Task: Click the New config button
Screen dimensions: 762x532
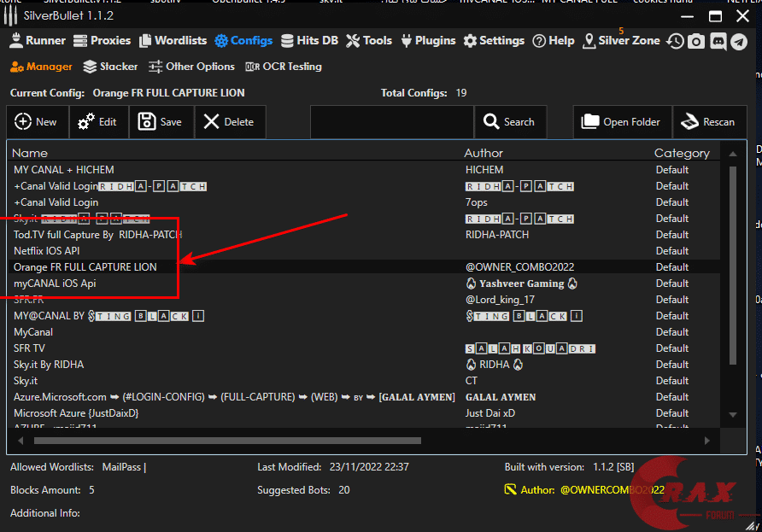Action: click(37, 122)
